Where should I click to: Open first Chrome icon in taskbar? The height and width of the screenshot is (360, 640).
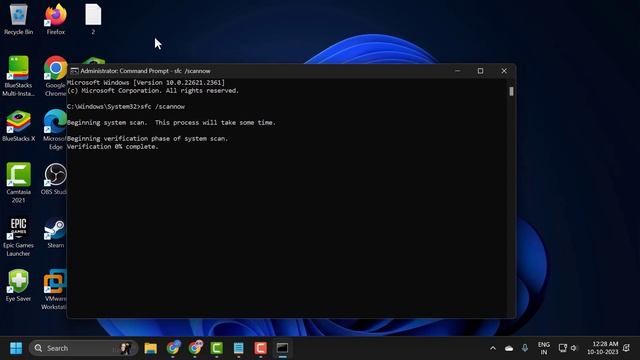coord(173,348)
